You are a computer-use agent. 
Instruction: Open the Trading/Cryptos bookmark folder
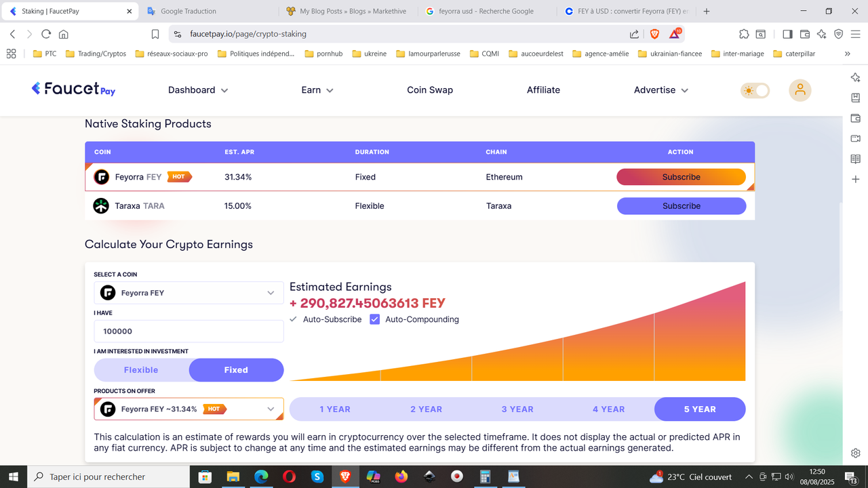[96, 54]
